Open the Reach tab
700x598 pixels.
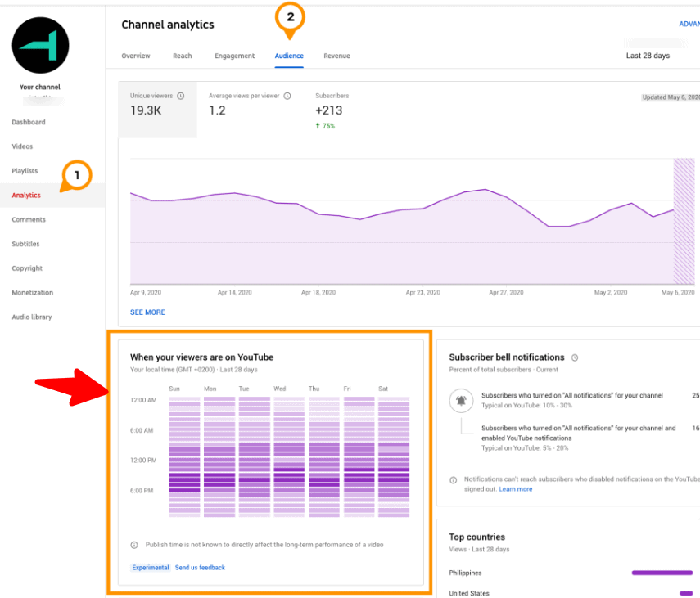(x=182, y=56)
